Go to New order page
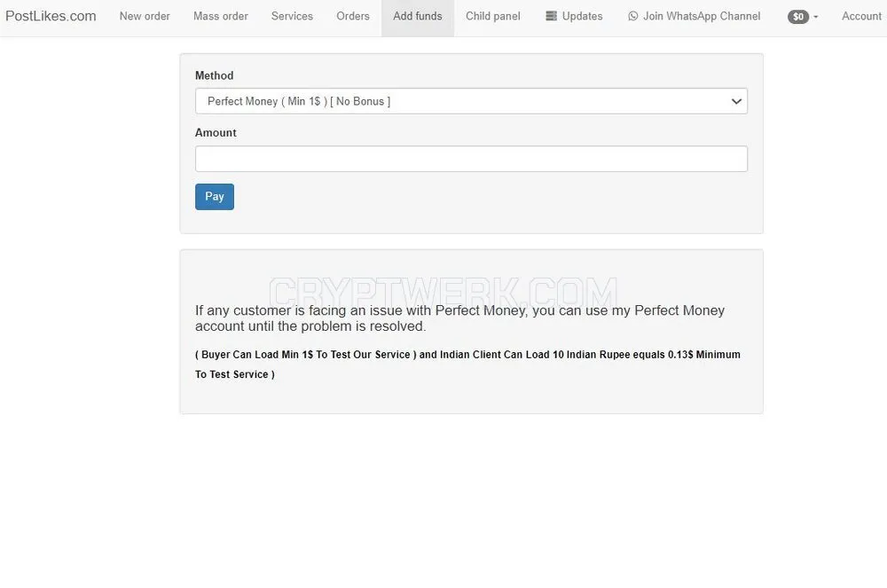Screen dimensions: 887x588 click(145, 16)
